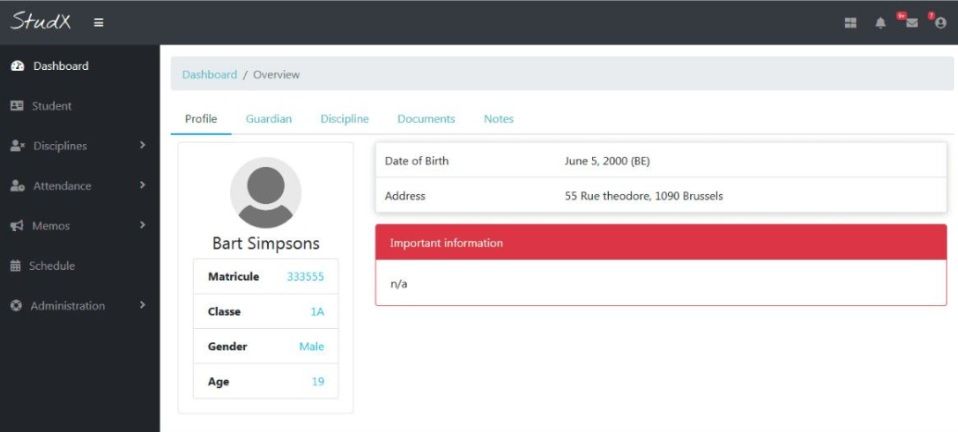
Task: Click Bart Simpsons avatar picture
Action: coord(266,192)
